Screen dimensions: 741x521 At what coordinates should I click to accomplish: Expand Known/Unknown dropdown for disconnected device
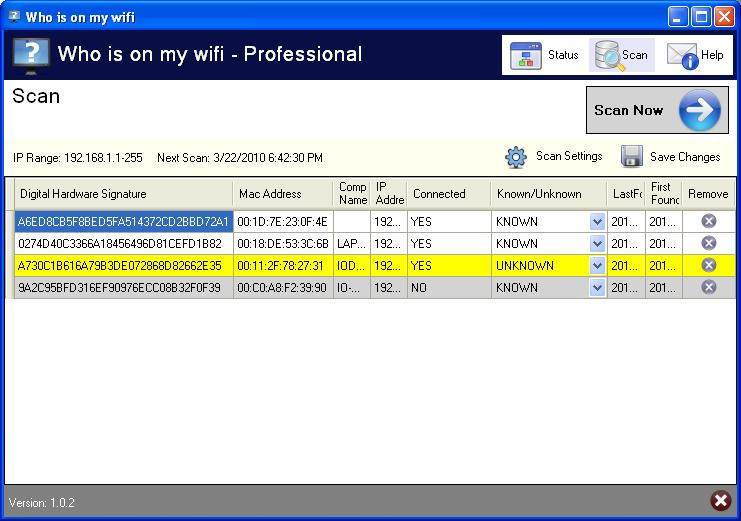[597, 288]
